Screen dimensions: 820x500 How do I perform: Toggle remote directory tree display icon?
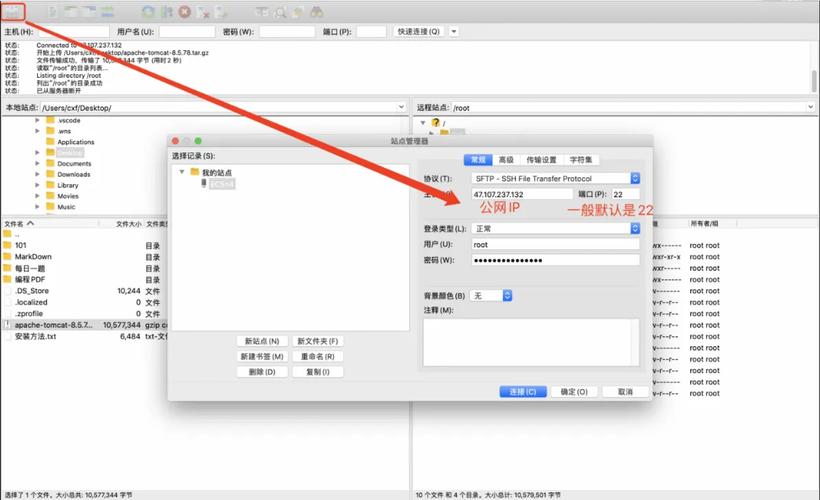tap(89, 12)
